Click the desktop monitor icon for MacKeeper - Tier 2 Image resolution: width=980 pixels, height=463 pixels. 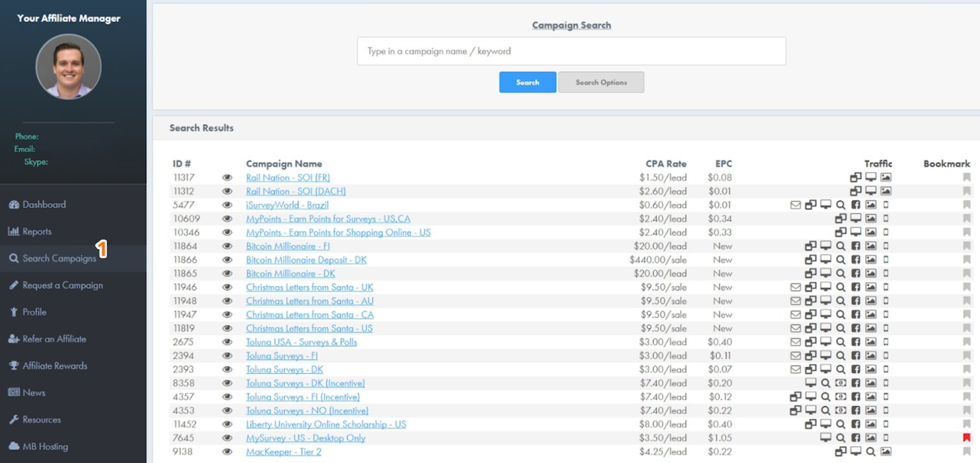855,451
